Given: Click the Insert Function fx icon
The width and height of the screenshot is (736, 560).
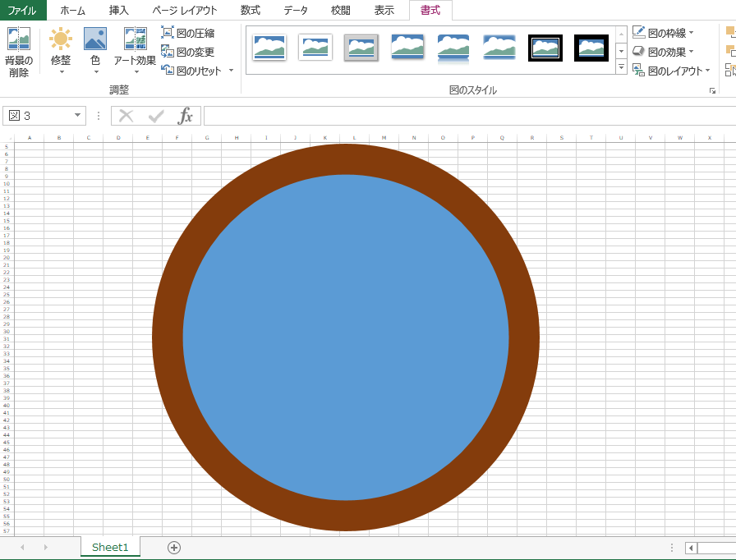Looking at the screenshot, I should 186,116.
